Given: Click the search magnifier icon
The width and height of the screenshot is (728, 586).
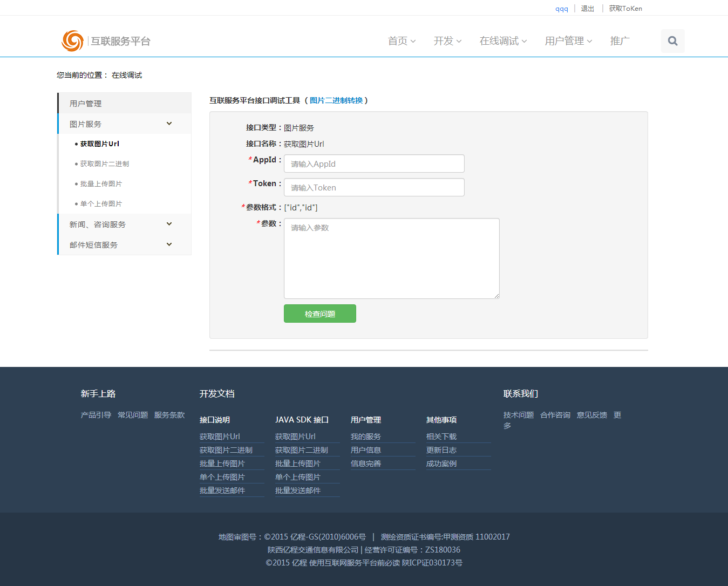Looking at the screenshot, I should point(672,41).
